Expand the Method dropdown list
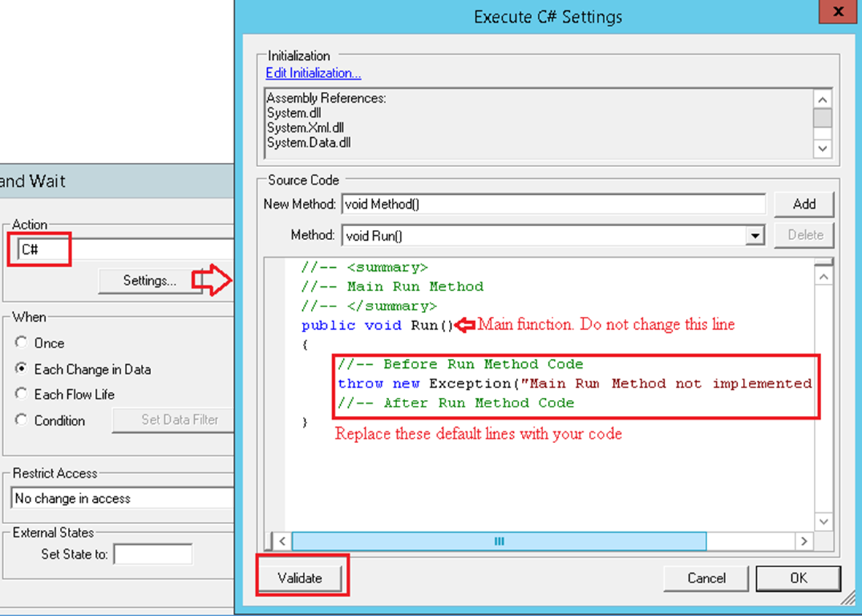 coord(754,236)
